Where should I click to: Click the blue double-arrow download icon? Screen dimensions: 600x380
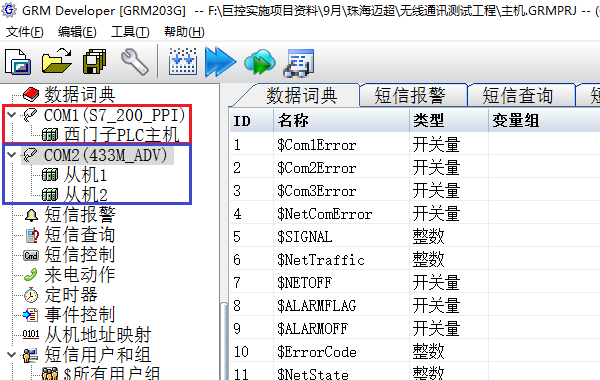click(x=220, y=61)
